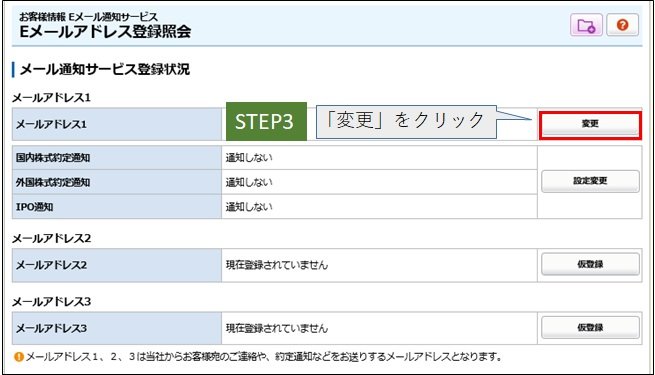Click the お客様情報 Eメール通知サービス breadcrumb text

(89, 17)
